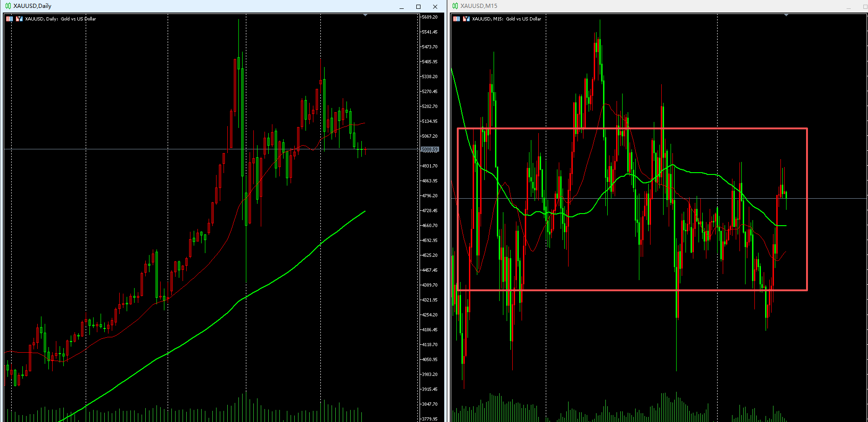Minimize the XAUUSD,Daily chart window

point(401,7)
